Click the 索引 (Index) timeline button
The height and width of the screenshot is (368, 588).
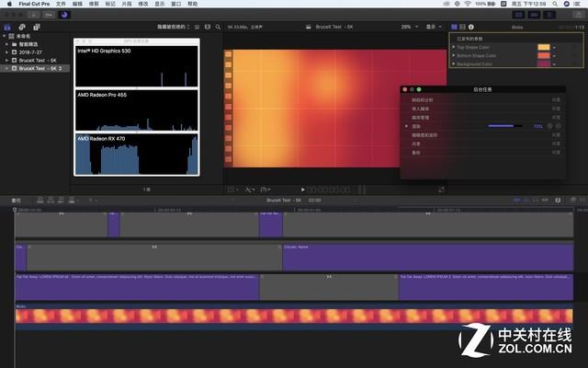click(x=17, y=201)
